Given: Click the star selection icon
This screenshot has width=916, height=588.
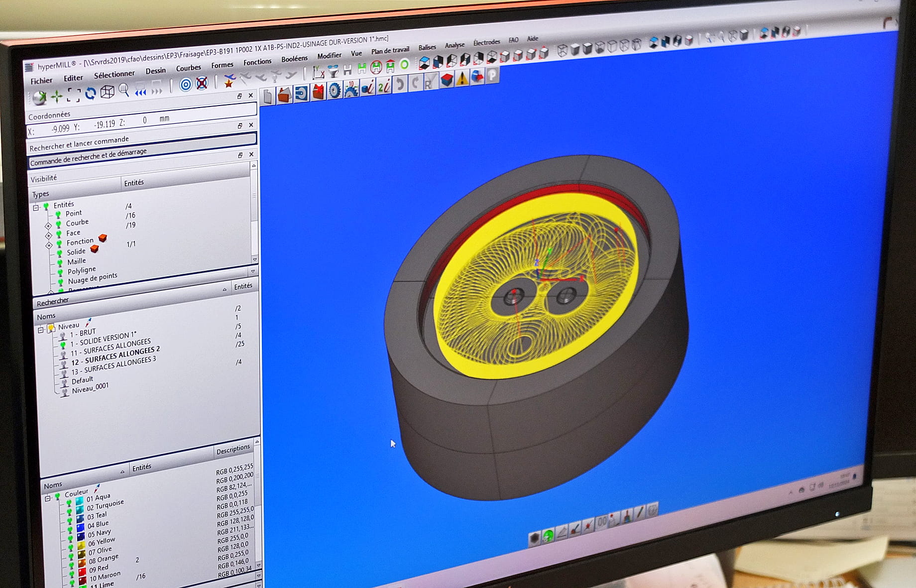Looking at the screenshot, I should coord(229,81).
